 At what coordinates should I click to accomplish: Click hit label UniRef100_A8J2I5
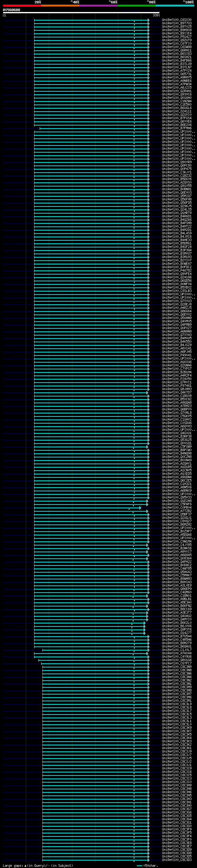point(177,88)
